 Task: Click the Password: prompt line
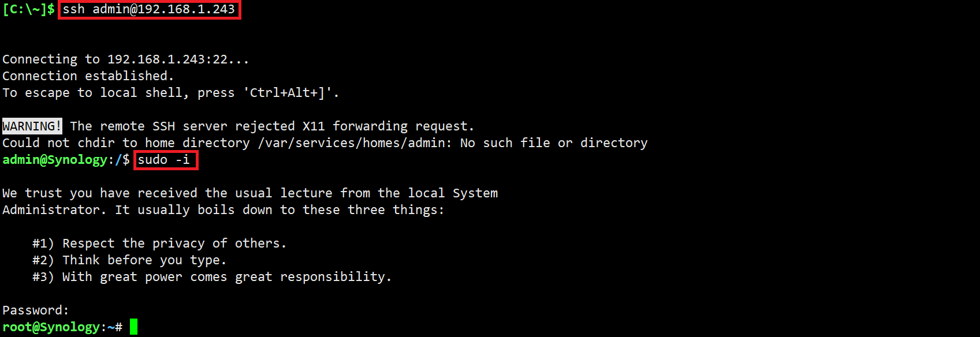point(36,310)
